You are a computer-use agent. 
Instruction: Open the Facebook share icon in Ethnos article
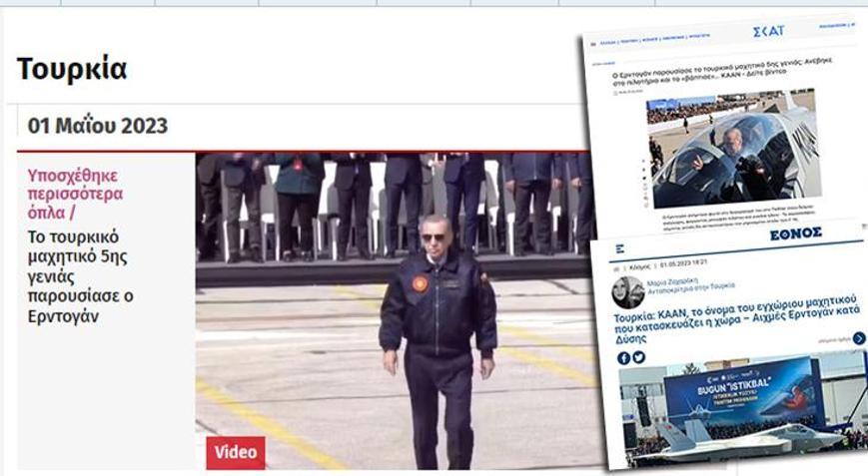624,358
